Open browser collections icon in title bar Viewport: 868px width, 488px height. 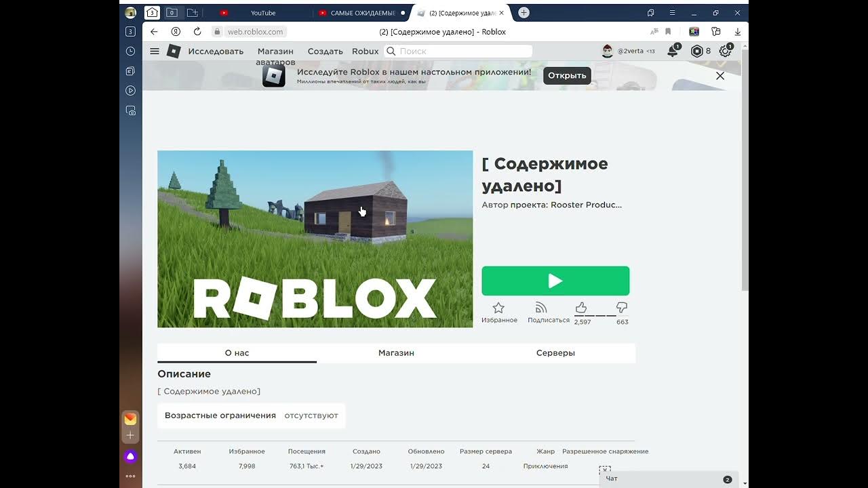click(651, 13)
